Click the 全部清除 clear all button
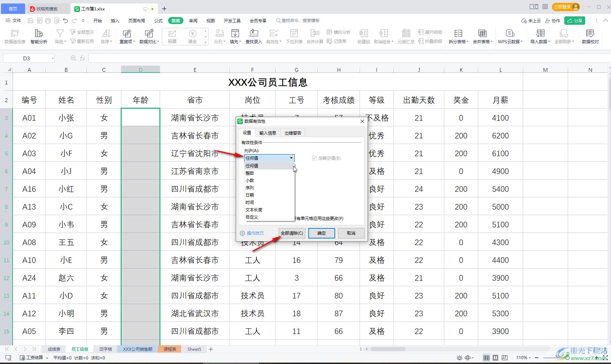The height and width of the screenshot is (364, 611). pos(292,233)
